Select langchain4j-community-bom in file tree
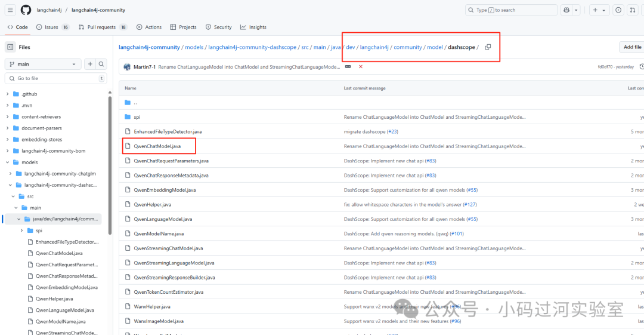This screenshot has width=644, height=335. [x=54, y=151]
